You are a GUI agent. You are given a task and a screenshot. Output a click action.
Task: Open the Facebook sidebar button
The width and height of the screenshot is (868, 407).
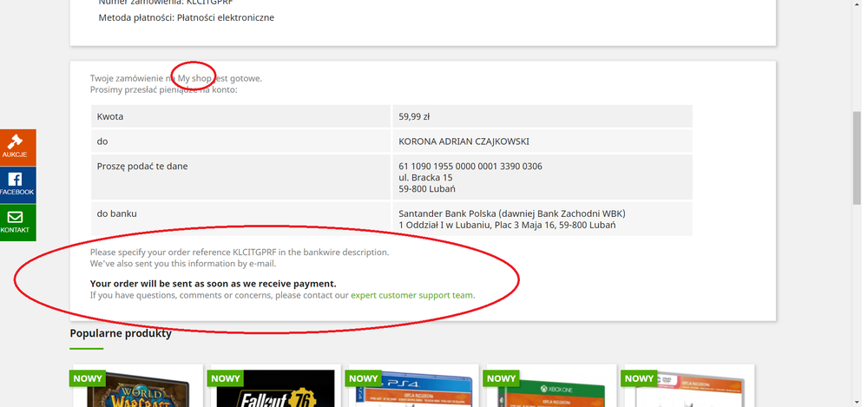pyautogui.click(x=17, y=185)
